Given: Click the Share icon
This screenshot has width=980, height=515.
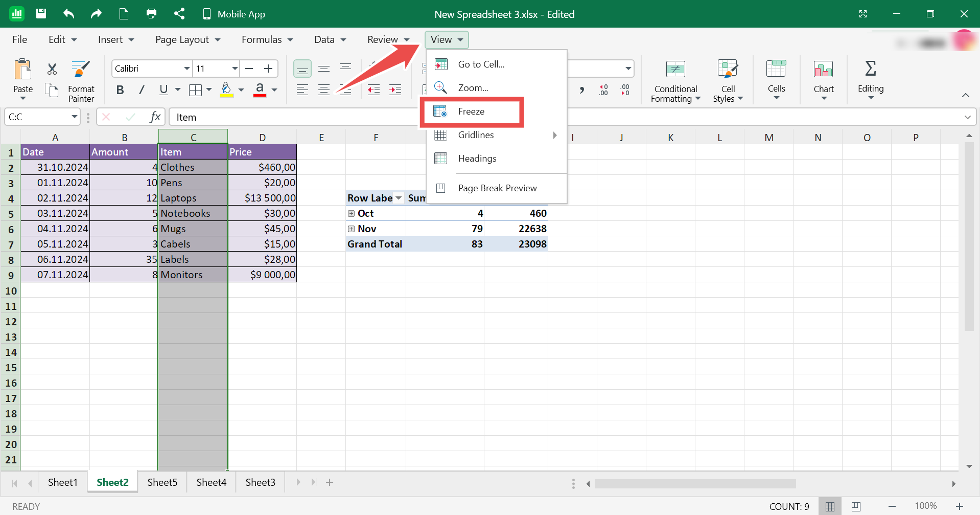Looking at the screenshot, I should (x=179, y=14).
